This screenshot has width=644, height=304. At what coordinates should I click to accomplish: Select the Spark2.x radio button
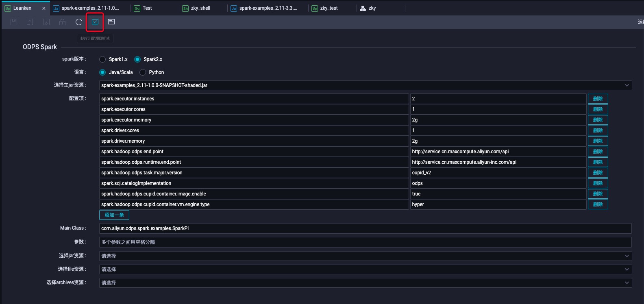click(137, 59)
